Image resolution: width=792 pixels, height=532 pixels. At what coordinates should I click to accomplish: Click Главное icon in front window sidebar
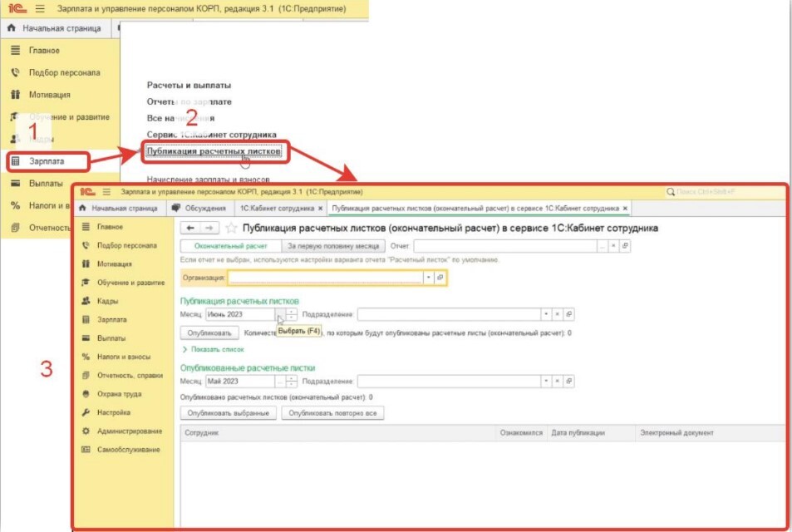pos(86,227)
